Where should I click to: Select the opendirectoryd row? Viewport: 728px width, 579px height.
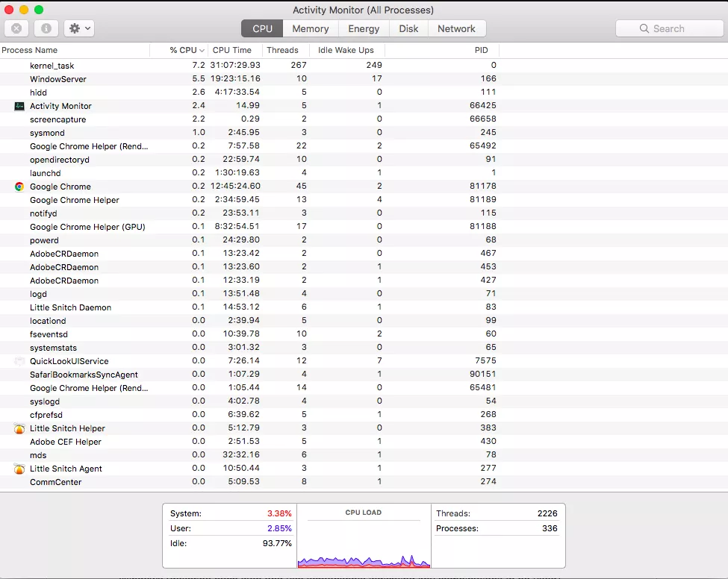(x=364, y=160)
